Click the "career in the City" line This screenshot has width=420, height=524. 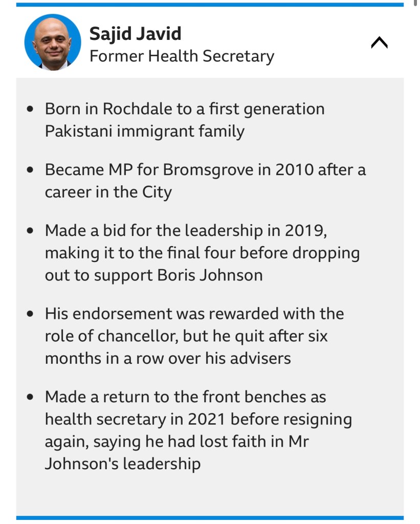(x=108, y=192)
